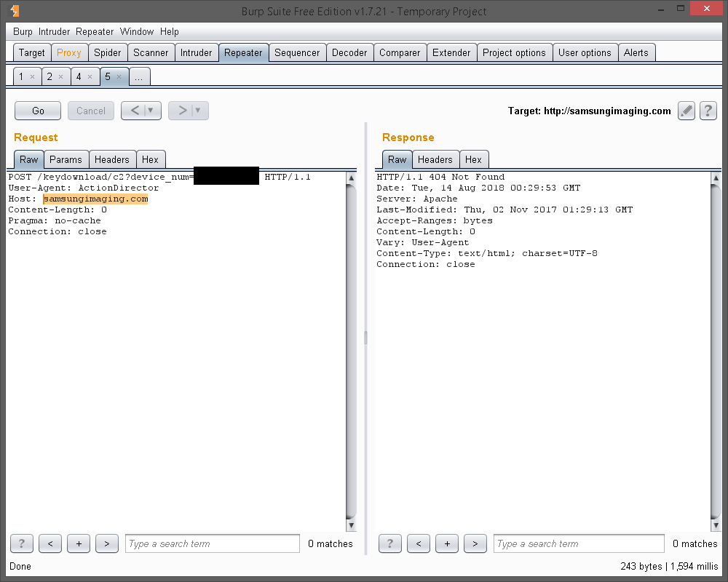Open the history back dropdown arrow
Viewport: 728px width, 582px height.
pos(151,111)
